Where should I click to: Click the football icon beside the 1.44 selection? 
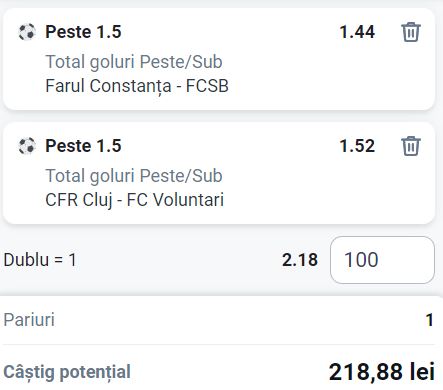(27, 32)
